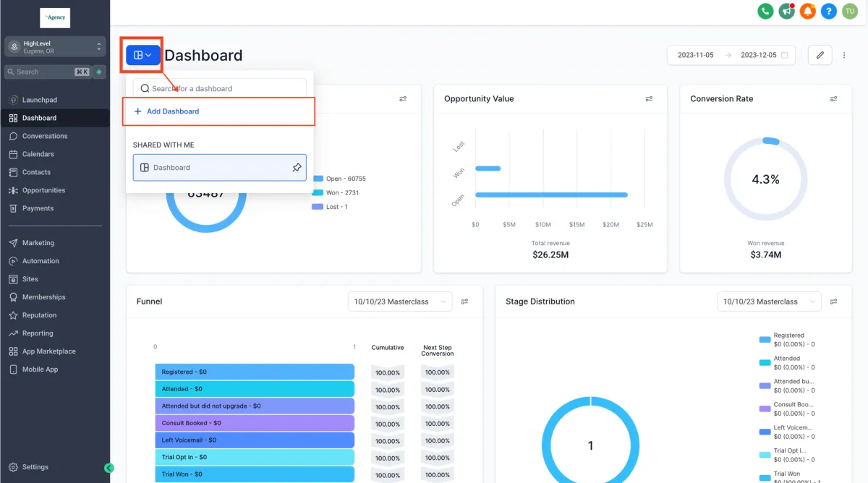The image size is (868, 483).
Task: Open Conversion Rate widget filter icon
Action: 834,99
